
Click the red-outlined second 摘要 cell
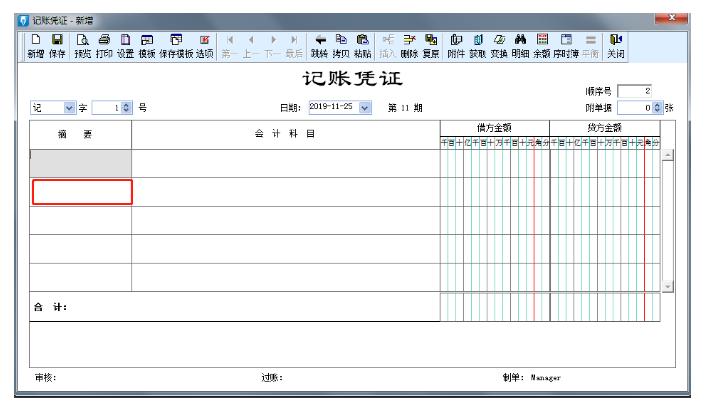point(82,192)
